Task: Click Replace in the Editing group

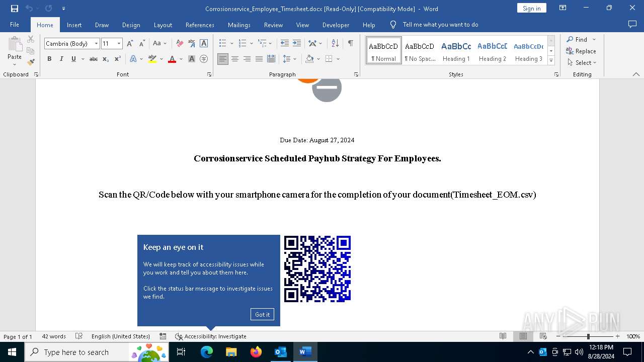Action: (581, 51)
